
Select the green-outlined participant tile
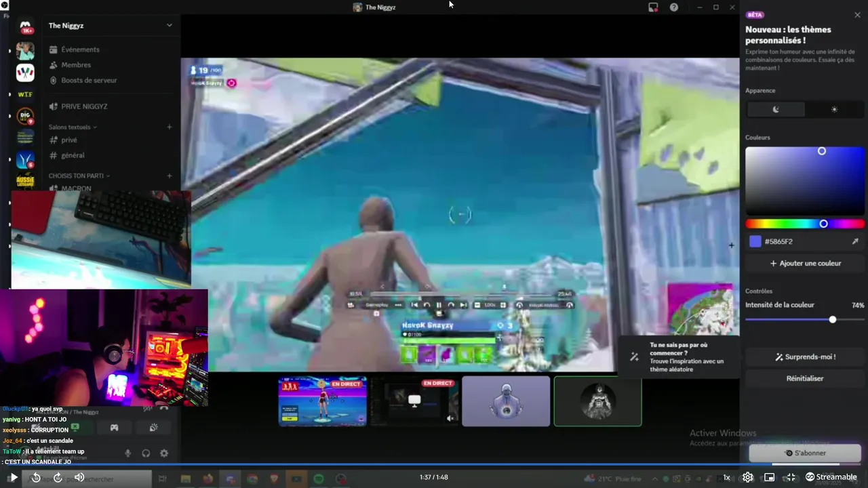pos(597,401)
